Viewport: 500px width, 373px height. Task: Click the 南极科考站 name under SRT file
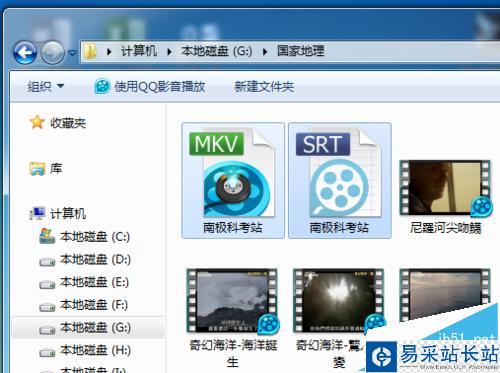tap(339, 228)
